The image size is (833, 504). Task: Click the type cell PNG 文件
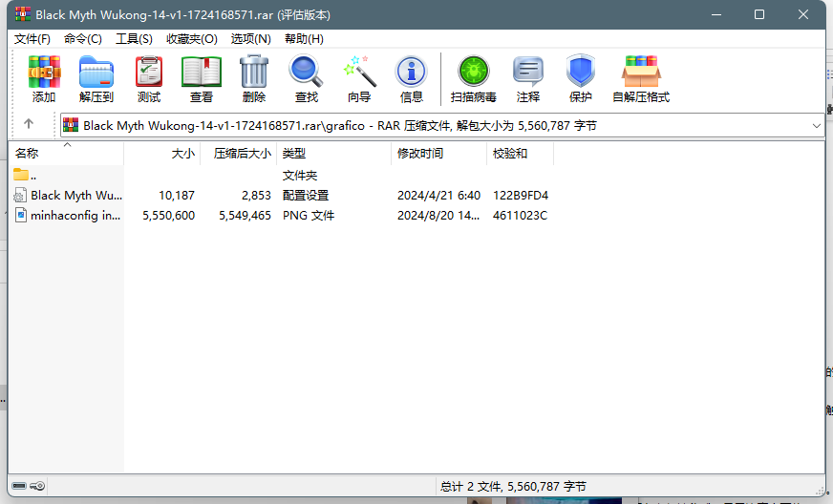(x=309, y=216)
